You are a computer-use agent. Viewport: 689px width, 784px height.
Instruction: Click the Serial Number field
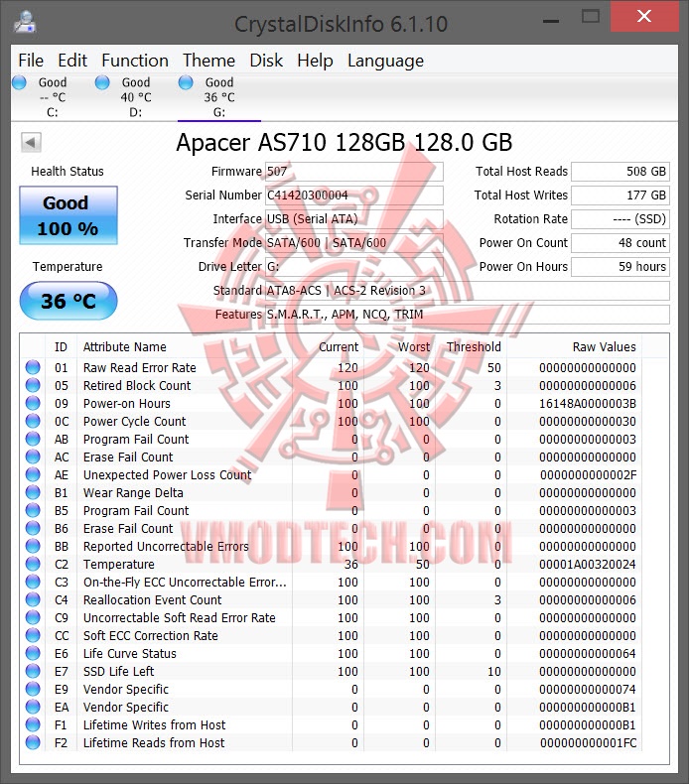[x=354, y=195]
